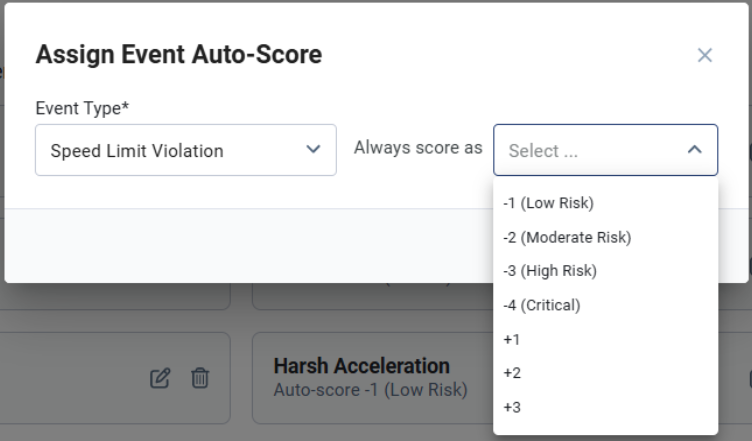Image resolution: width=752 pixels, height=441 pixels.
Task: Click the 'Always score as' label text
Action: pyautogui.click(x=418, y=148)
